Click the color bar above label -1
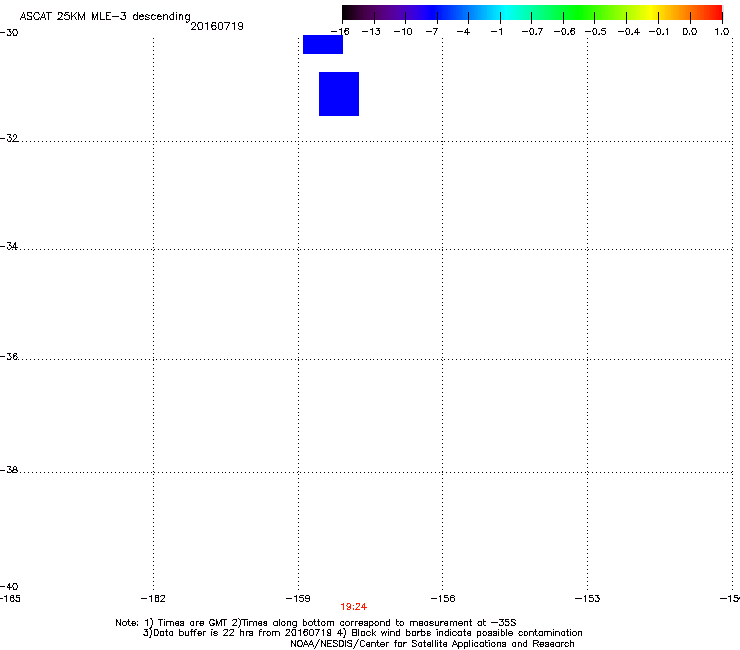 point(500,12)
